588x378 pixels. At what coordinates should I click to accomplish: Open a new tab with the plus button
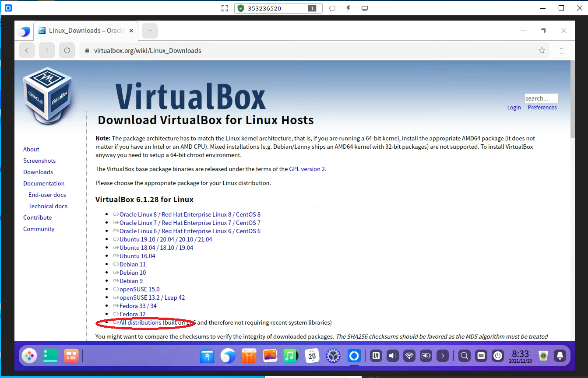tap(150, 31)
